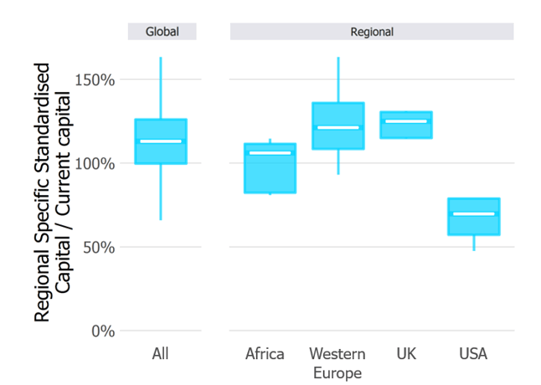The height and width of the screenshot is (385, 541).
Task: Click the median line in the UK box
Action: (406, 121)
